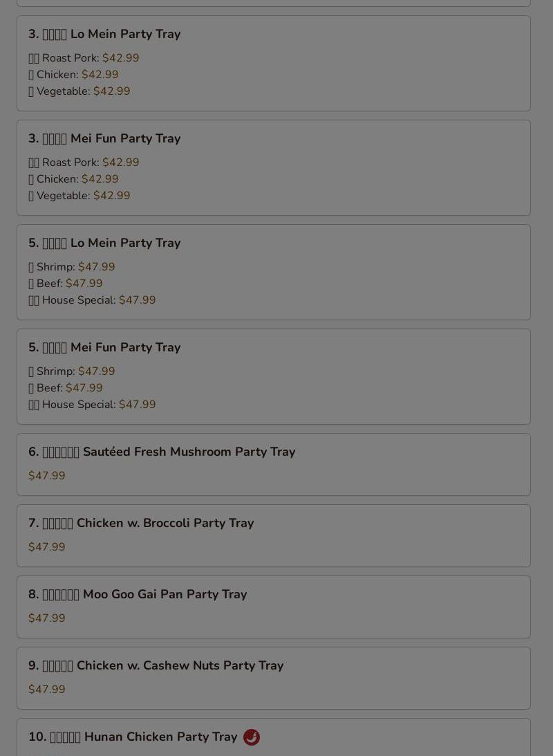Image resolution: width=553 pixels, height=756 pixels.
Task: Open the first Mei Fun Party Tray card
Action: tap(274, 168)
